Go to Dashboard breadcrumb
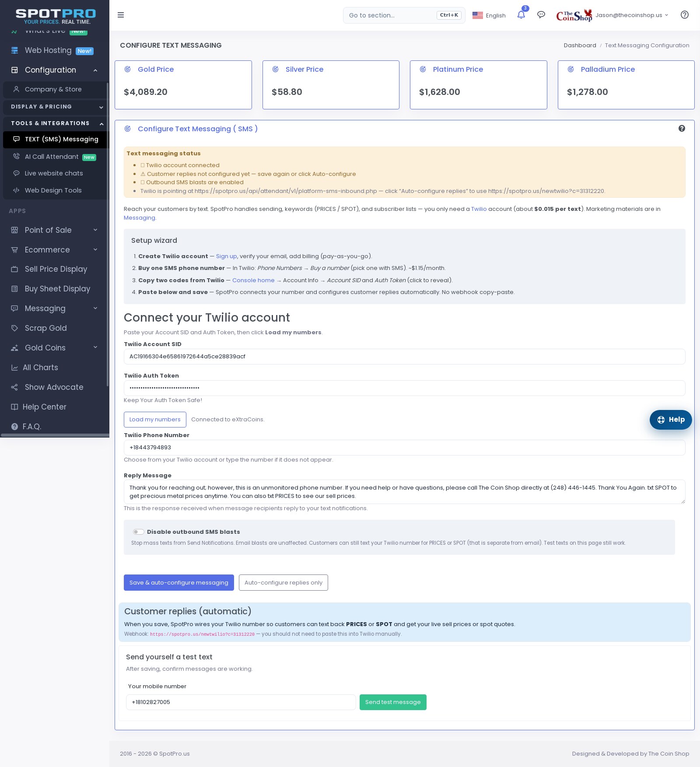Image resolution: width=700 pixels, height=767 pixels. (580, 46)
